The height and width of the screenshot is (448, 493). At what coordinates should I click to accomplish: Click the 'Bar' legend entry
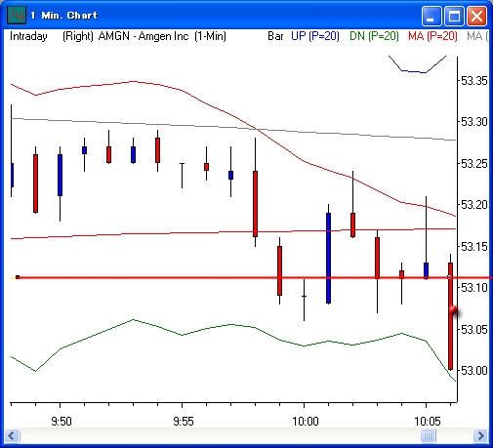[x=275, y=36]
